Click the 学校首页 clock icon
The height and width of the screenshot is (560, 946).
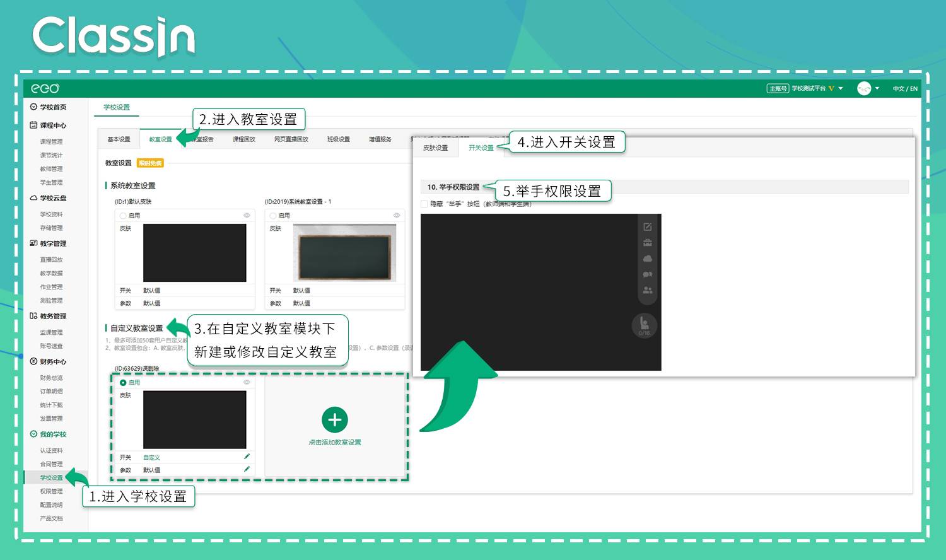pos(33,107)
